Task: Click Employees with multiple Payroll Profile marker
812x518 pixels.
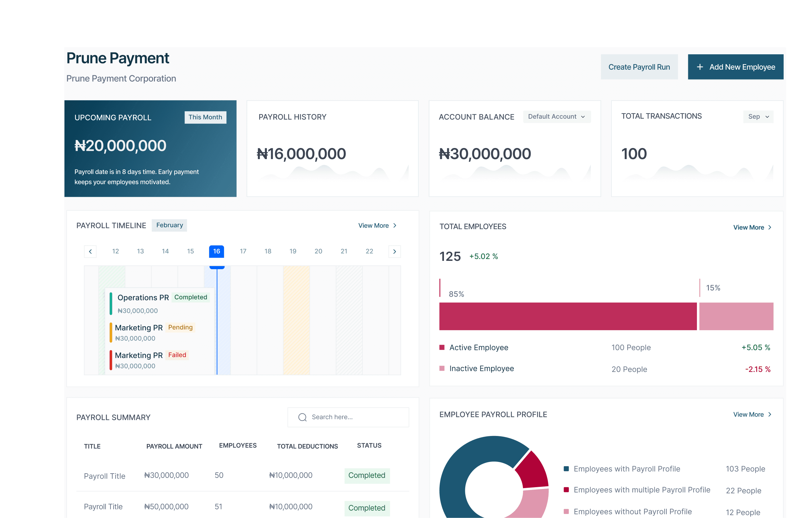Action: pos(566,490)
